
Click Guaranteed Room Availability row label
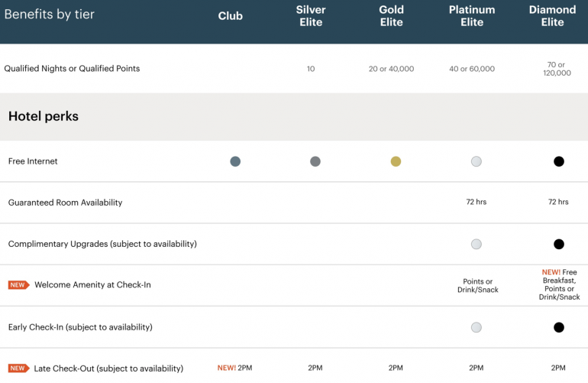[65, 203]
